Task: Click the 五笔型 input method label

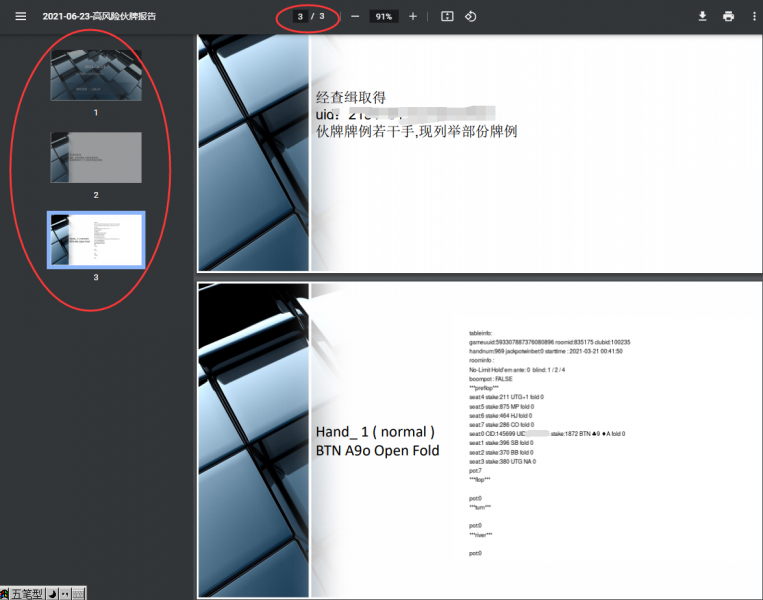Action: 27,593
